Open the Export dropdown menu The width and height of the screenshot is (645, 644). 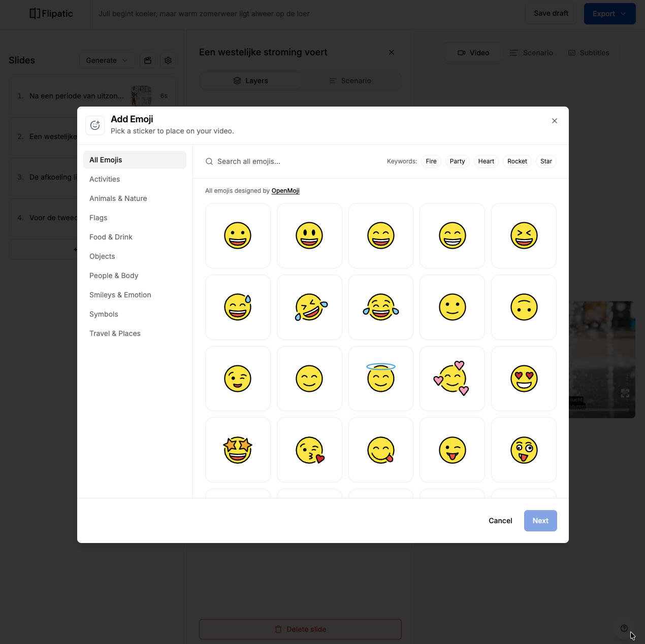pyautogui.click(x=609, y=14)
